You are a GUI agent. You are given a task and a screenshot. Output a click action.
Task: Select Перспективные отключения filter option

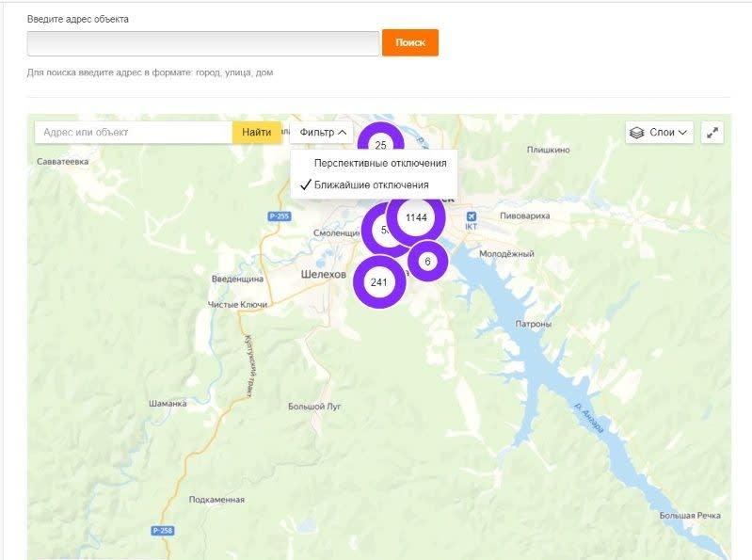point(380,163)
